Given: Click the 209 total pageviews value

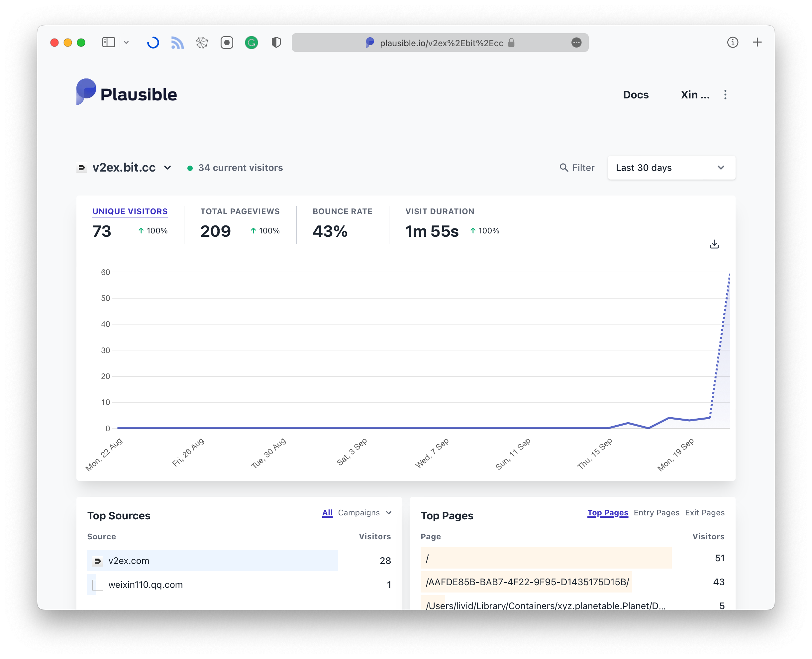Looking at the screenshot, I should tap(215, 231).
